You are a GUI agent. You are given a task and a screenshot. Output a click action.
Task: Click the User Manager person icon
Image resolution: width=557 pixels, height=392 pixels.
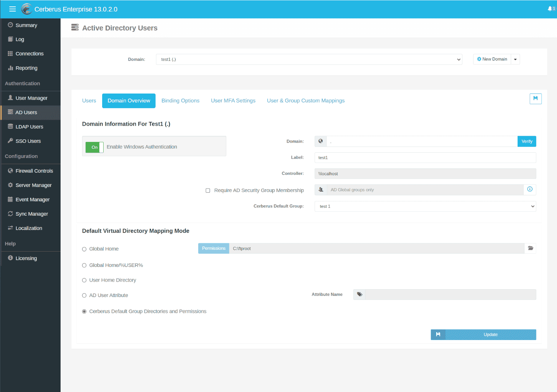pyautogui.click(x=10, y=98)
